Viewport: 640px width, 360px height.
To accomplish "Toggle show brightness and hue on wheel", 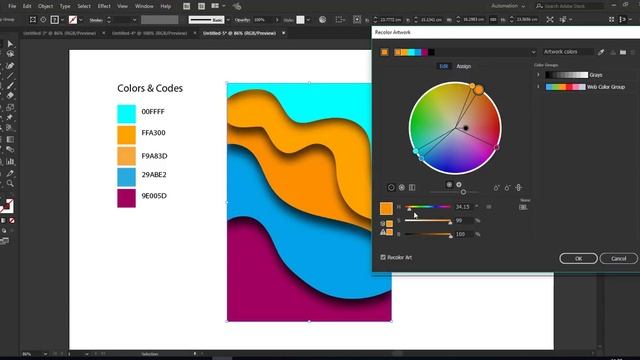I will point(459,184).
